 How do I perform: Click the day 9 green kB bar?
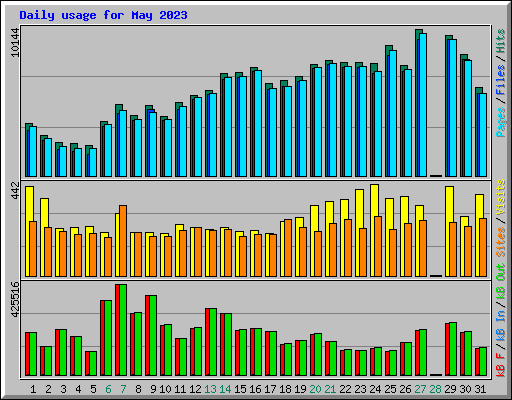coord(153,336)
